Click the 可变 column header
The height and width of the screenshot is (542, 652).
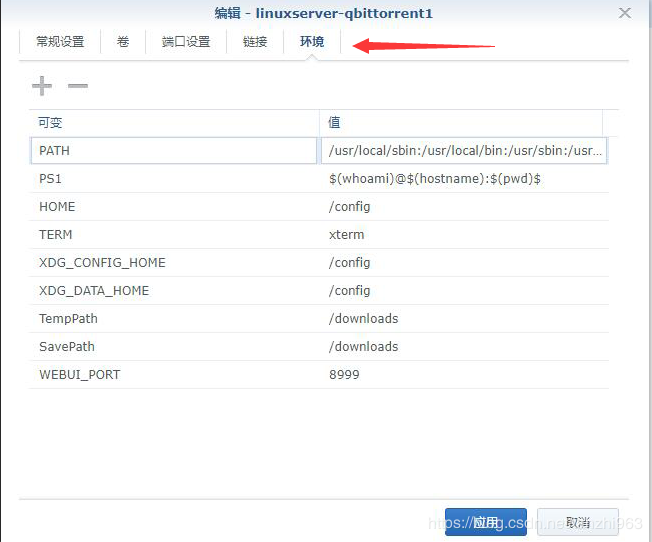click(x=174, y=122)
